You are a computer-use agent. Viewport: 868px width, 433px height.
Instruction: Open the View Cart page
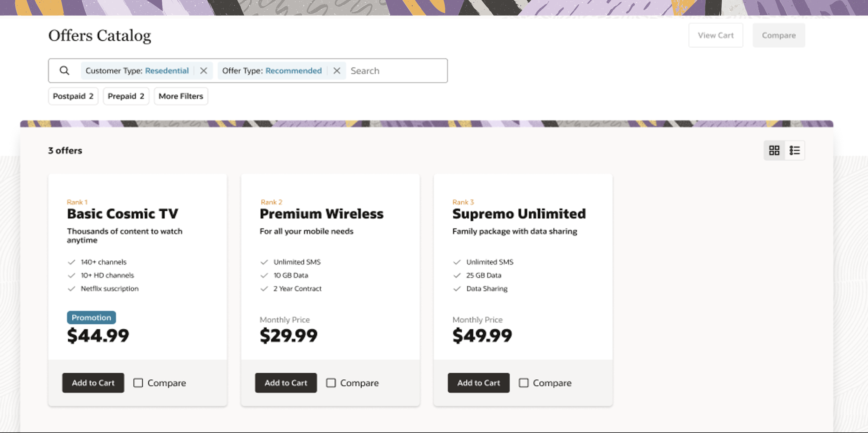coord(716,35)
